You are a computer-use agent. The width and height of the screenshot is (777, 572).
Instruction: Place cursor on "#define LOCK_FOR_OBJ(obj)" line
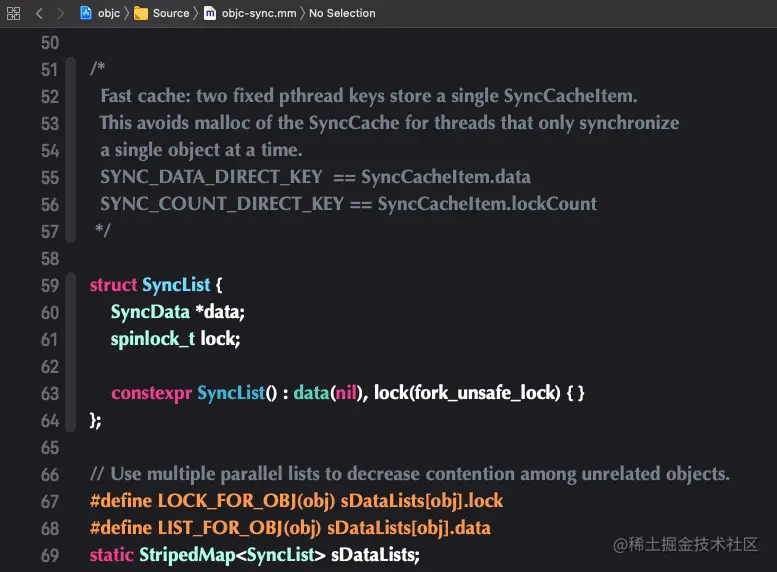(296, 501)
